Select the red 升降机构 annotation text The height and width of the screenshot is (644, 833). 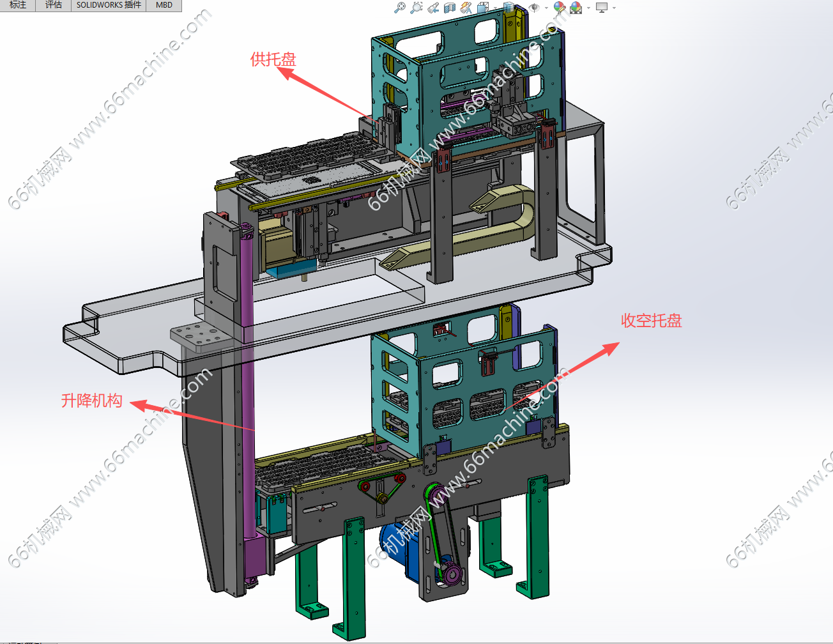pos(91,401)
